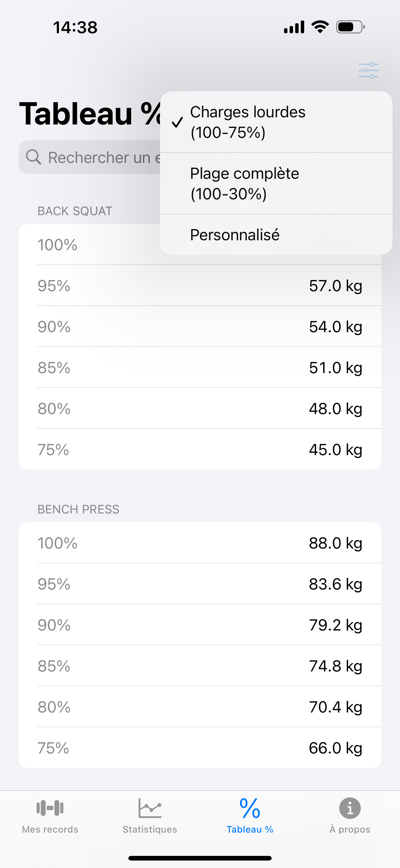Tap Back Squat 95% row 57.0 kg
Image resolution: width=400 pixels, height=868 pixels.
(200, 285)
